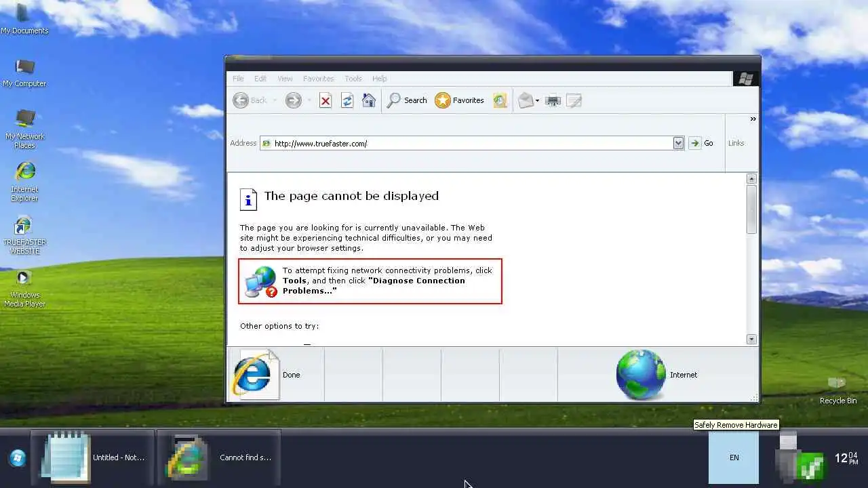The height and width of the screenshot is (488, 868).
Task: Click the network diagnose globe icon
Action: coord(261,281)
